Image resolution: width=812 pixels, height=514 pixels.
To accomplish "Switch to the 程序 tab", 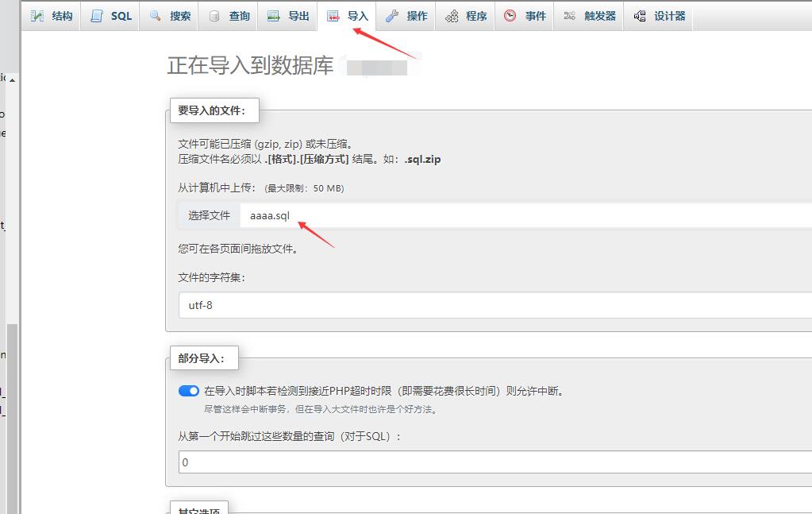I will click(465, 16).
